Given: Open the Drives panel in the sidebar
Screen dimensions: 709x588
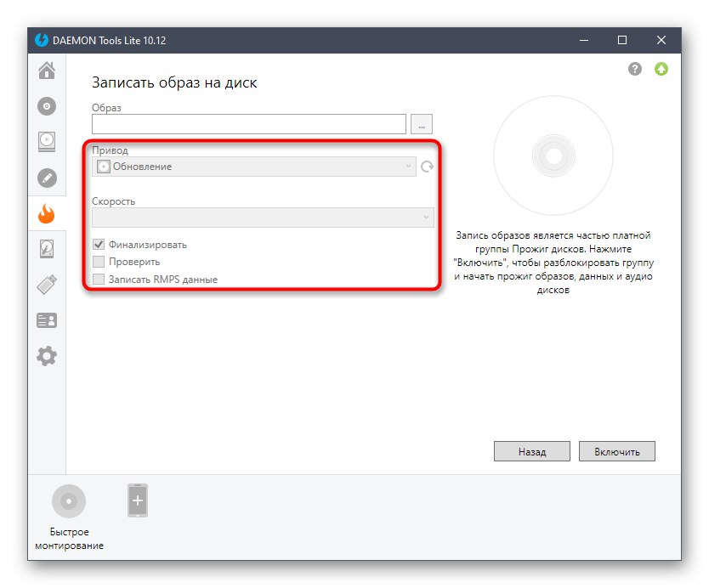Looking at the screenshot, I should (x=46, y=142).
